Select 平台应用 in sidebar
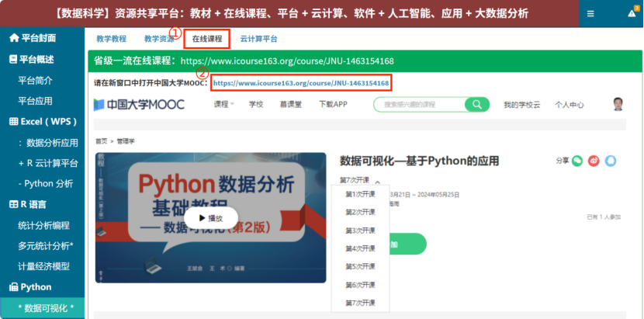Viewport: 644px width, 319px height. coord(36,101)
